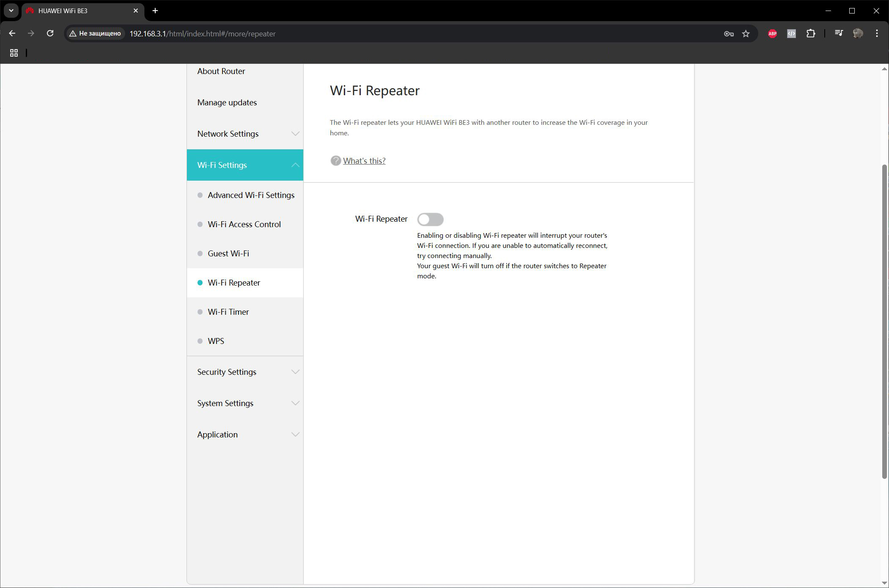
Task: Open the saved passwords key icon
Action: pos(728,33)
